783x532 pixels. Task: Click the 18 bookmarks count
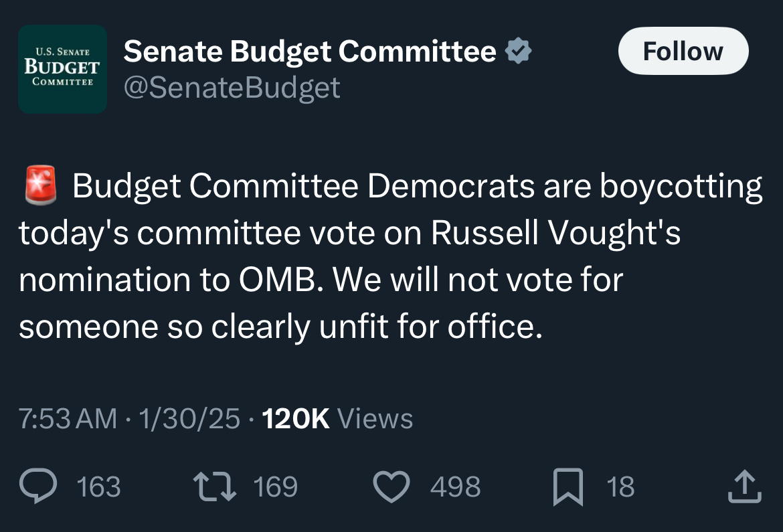(620, 486)
